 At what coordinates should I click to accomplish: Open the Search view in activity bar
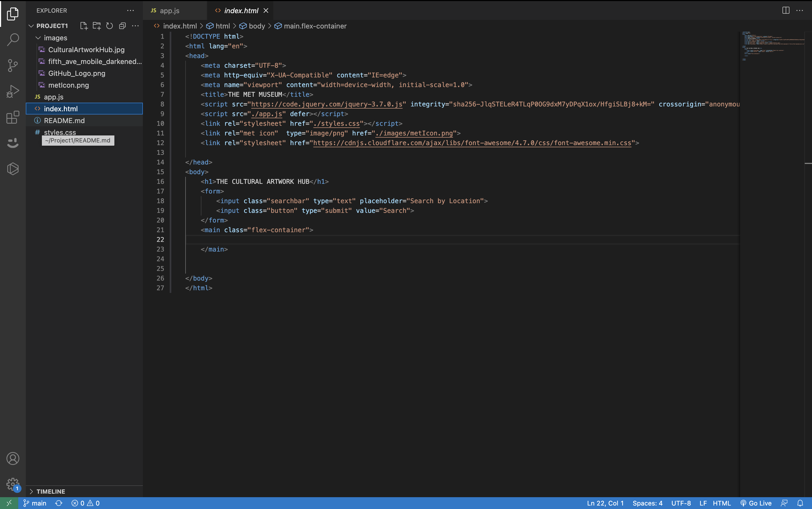[13, 40]
